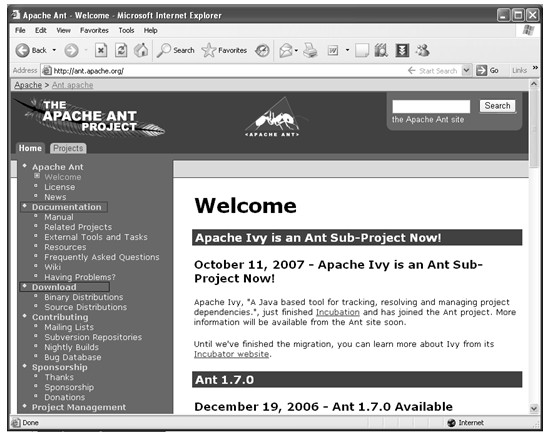Open the Nightly Builds link

click(71, 347)
